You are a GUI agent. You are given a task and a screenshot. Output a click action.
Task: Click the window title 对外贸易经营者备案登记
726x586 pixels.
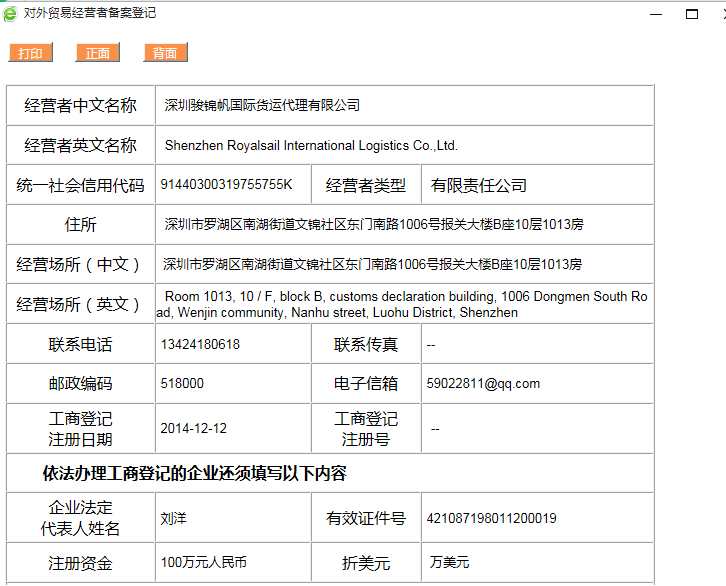pos(90,13)
